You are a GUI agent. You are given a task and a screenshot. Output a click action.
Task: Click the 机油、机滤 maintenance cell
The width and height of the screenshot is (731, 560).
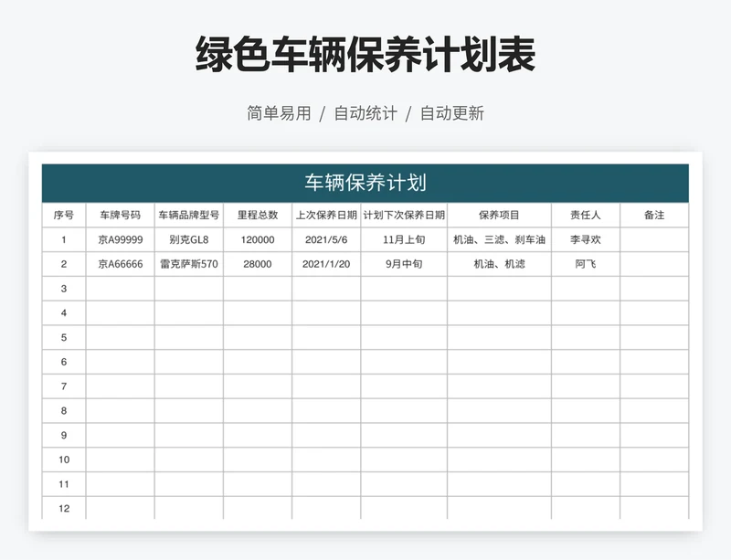(499, 264)
